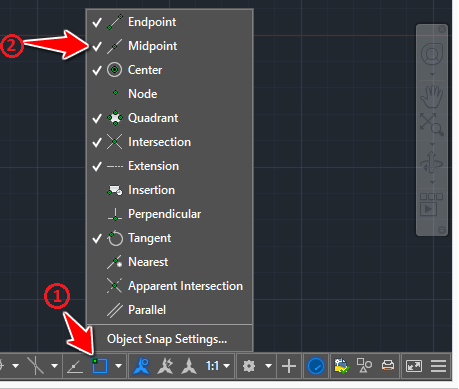This screenshot has height=389, width=459.
Task: Expand the workspace gear dropdown arrow
Action: click(x=268, y=366)
